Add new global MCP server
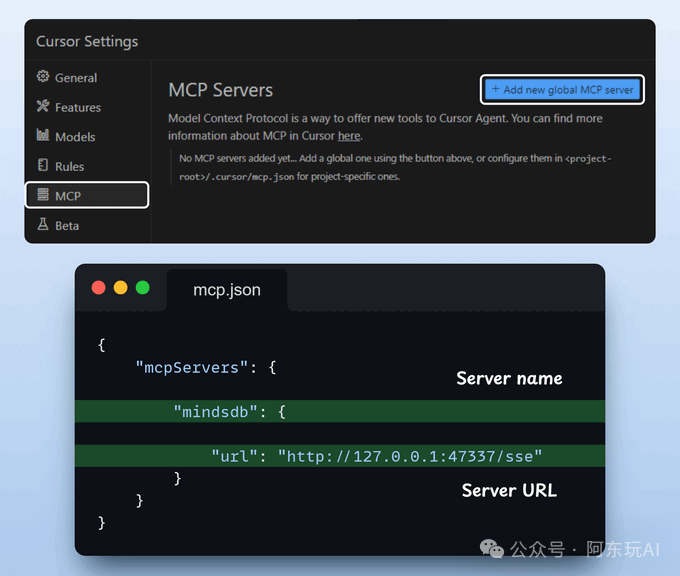 click(x=562, y=89)
